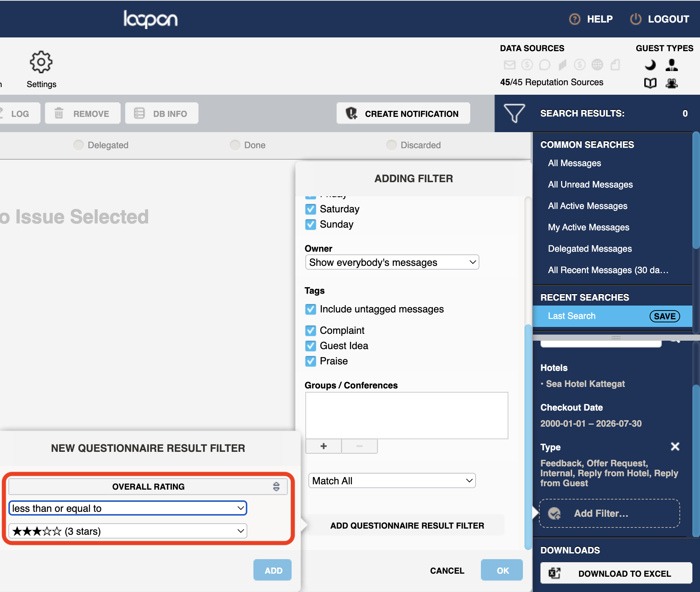Uncheck the Guest Idea tag checkbox
Viewport: 700px width, 592px height.
(311, 346)
